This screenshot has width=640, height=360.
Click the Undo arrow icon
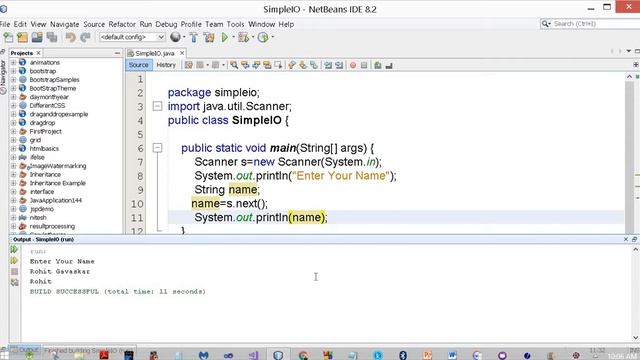pos(70,38)
